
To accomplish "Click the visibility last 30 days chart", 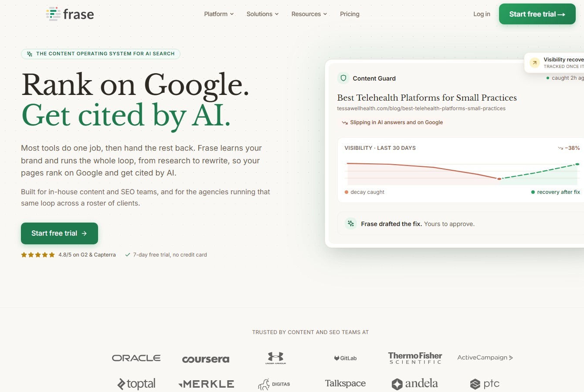I will click(x=462, y=173).
